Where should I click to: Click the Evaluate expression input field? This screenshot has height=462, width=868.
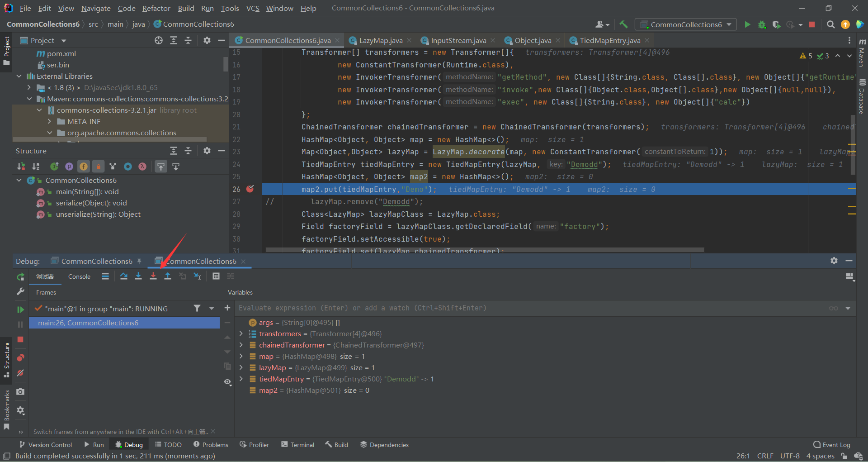(x=531, y=308)
